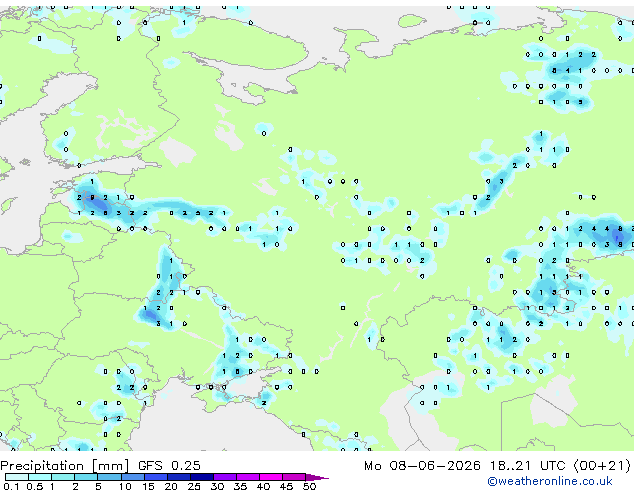Screen dimensions: 634x490
Task: Click the '50' legend scale label
Action: click(309, 486)
